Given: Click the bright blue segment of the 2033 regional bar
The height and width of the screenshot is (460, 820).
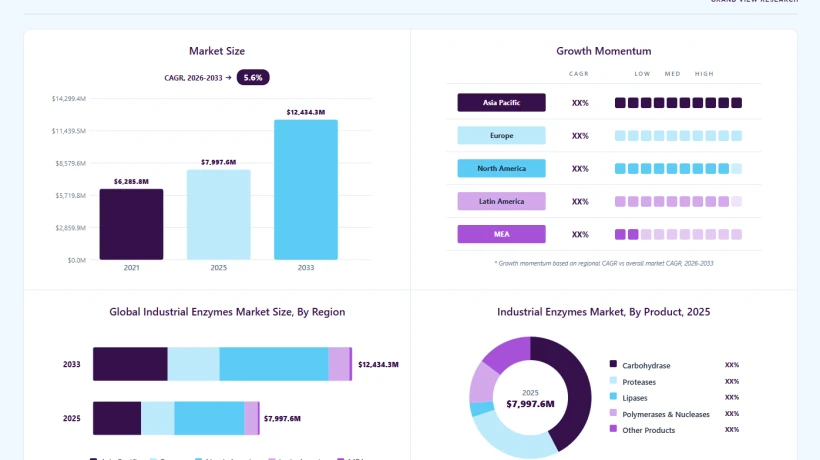Looking at the screenshot, I should 274,364.
